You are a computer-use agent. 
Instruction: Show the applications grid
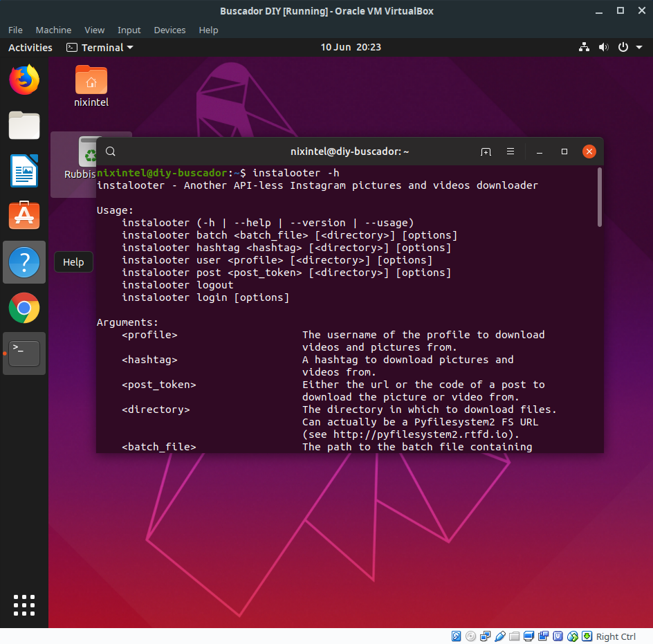[24, 605]
